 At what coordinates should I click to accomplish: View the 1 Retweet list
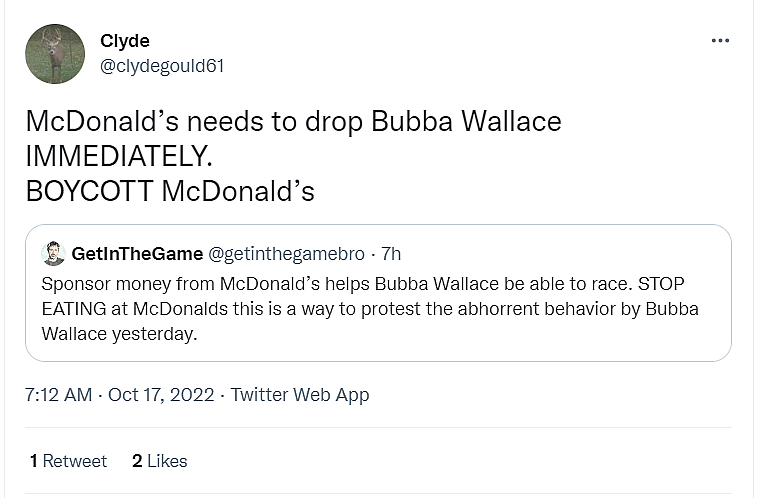click(68, 461)
